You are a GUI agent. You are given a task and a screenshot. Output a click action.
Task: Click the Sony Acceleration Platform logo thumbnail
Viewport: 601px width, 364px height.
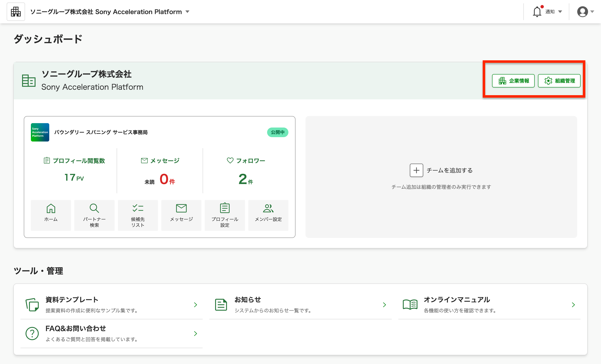click(40, 132)
